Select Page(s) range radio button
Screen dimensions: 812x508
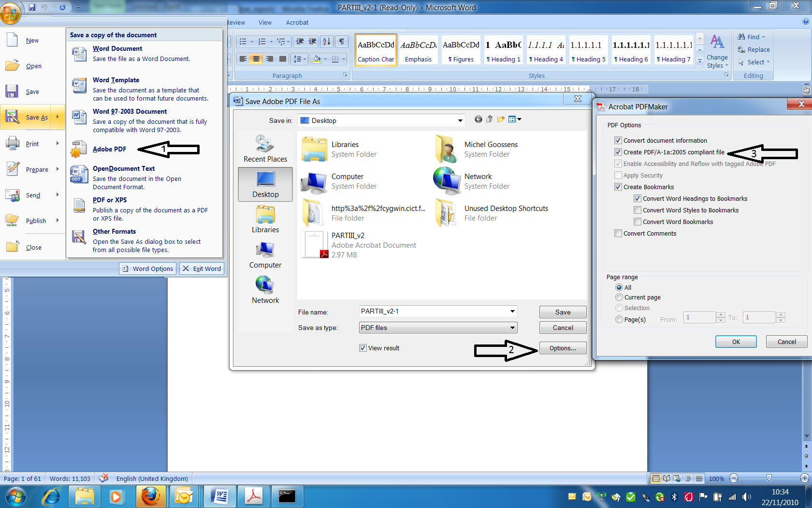619,319
